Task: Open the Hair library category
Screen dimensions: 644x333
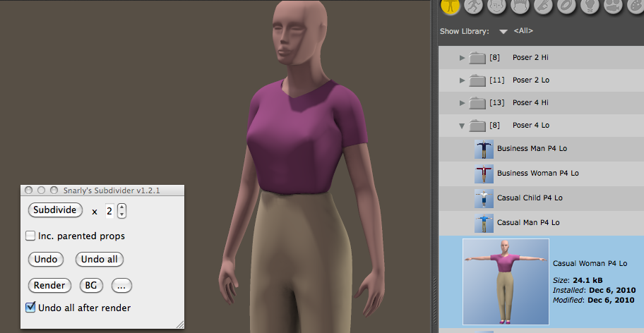Action: 520,6
